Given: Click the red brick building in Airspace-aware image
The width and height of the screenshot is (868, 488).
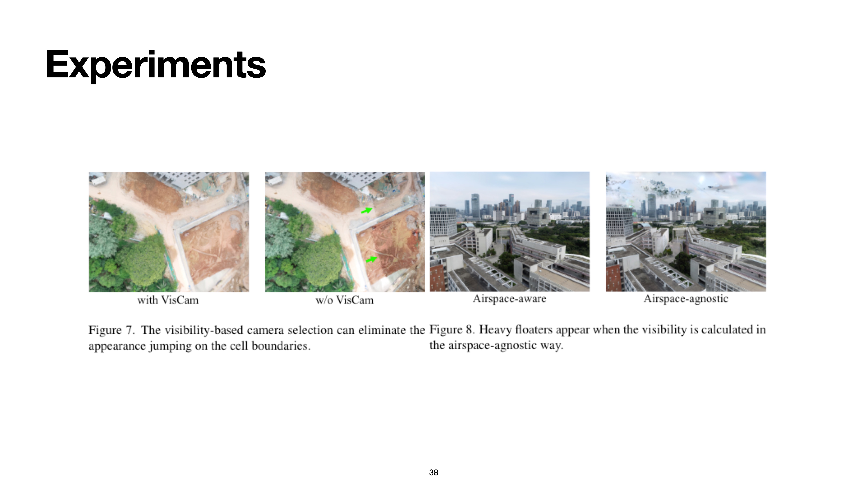Looking at the screenshot, I should point(437,278).
